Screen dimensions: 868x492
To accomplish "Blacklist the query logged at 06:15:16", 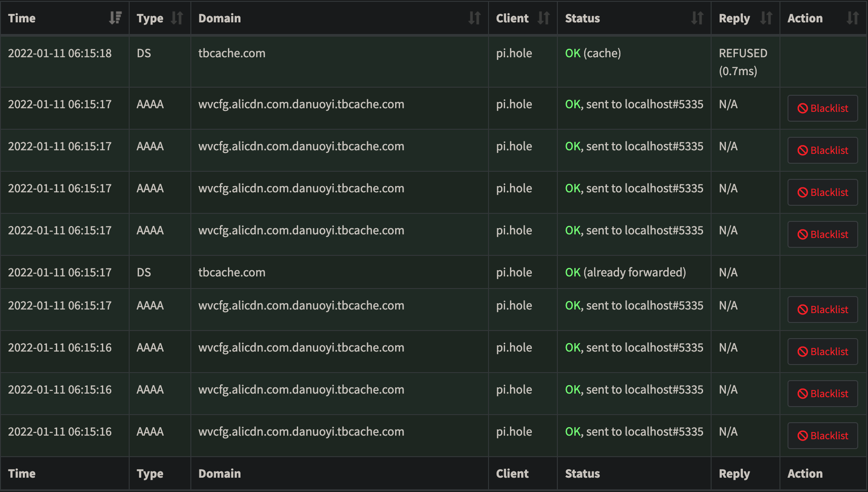I will point(822,351).
